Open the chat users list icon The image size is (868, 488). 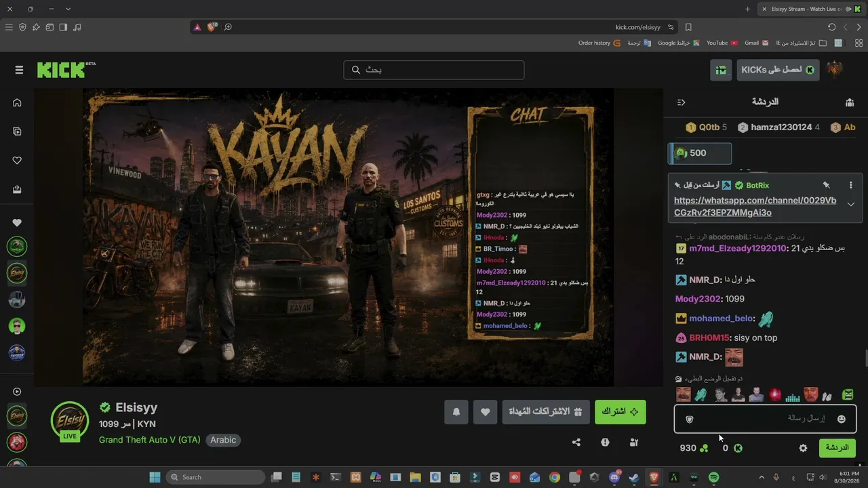[849, 102]
